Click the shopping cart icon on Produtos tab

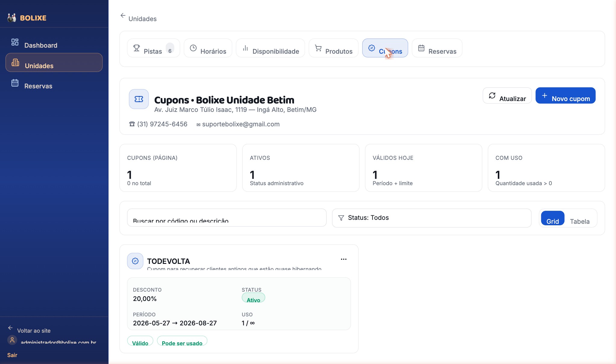[318, 48]
